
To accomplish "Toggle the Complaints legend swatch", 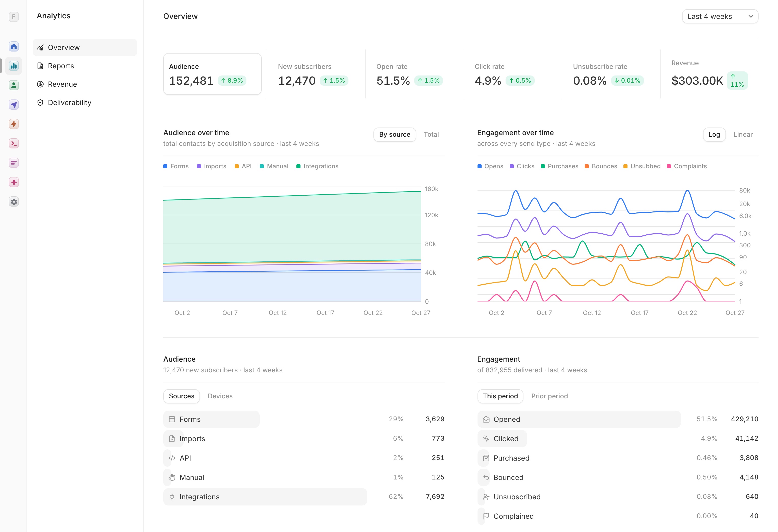I will click(669, 166).
